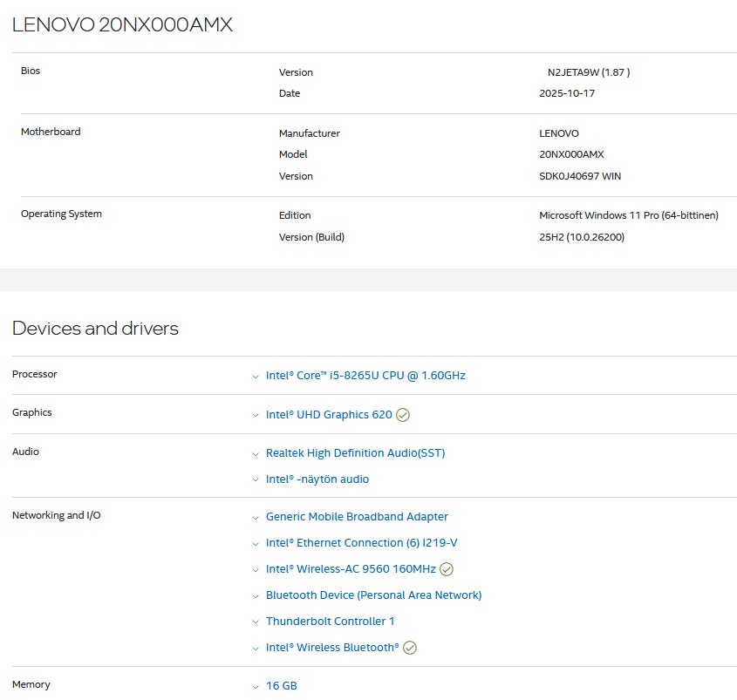Expand the Generic Mobile Broadband Adapter chevron

coord(256,517)
